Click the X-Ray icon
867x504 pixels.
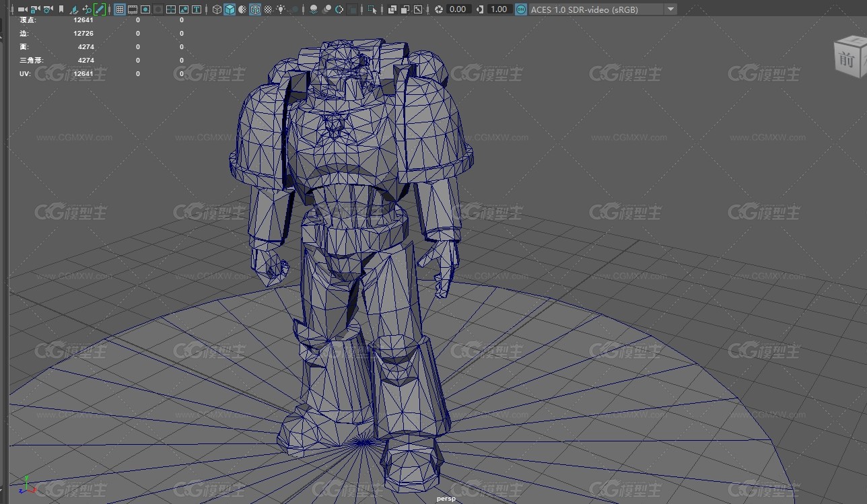pyautogui.click(x=392, y=9)
